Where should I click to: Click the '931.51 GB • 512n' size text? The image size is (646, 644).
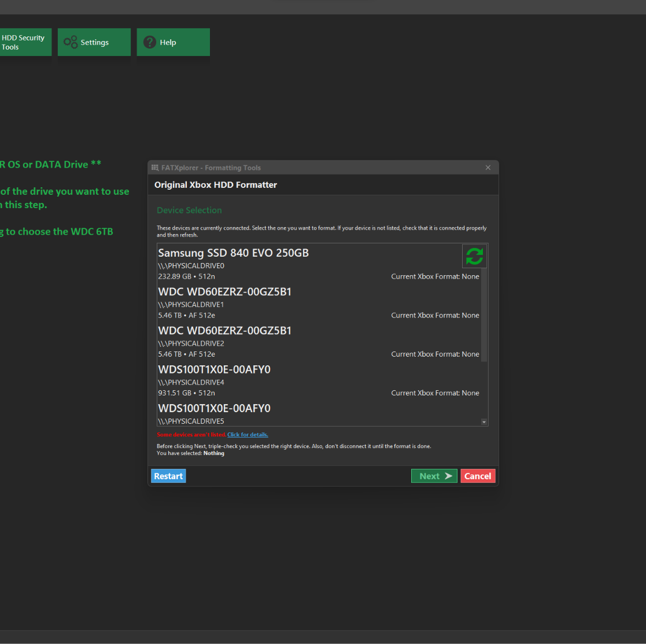(186, 393)
